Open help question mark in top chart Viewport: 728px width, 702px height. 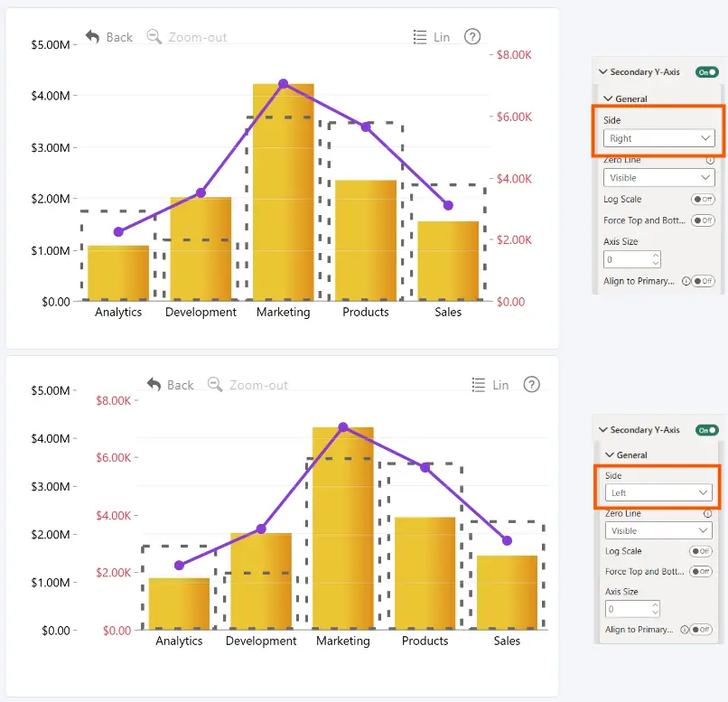pyautogui.click(x=472, y=37)
